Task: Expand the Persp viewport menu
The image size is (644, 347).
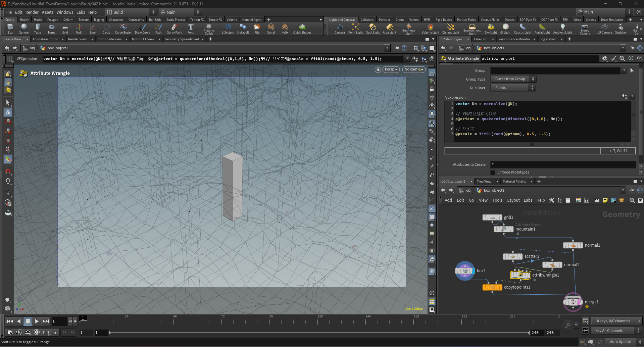Action: coord(391,69)
